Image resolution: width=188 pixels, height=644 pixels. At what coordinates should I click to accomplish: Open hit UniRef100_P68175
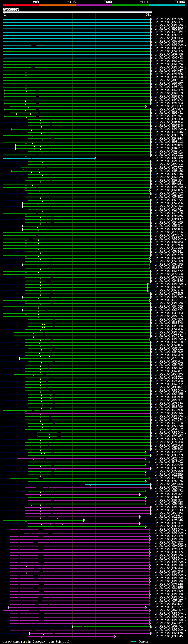[x=169, y=633]
